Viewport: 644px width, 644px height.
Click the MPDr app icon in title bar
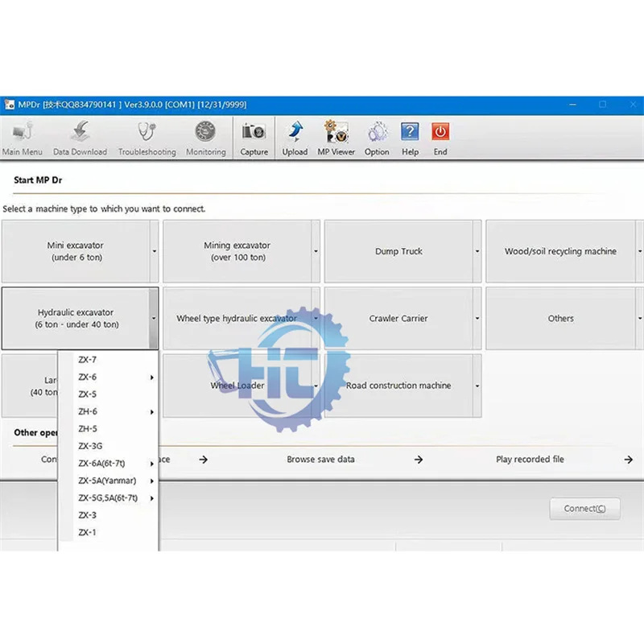click(9, 105)
